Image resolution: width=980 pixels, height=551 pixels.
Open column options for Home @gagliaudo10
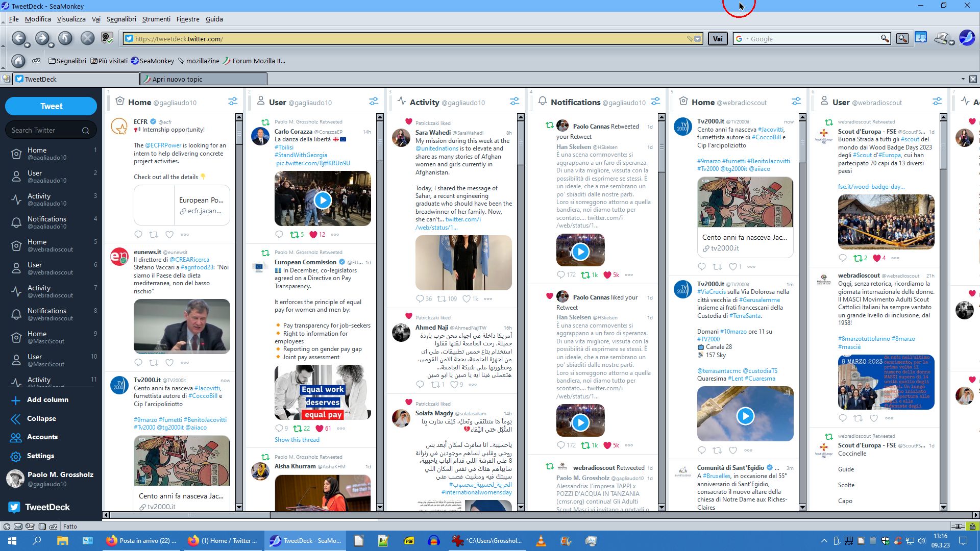point(233,102)
